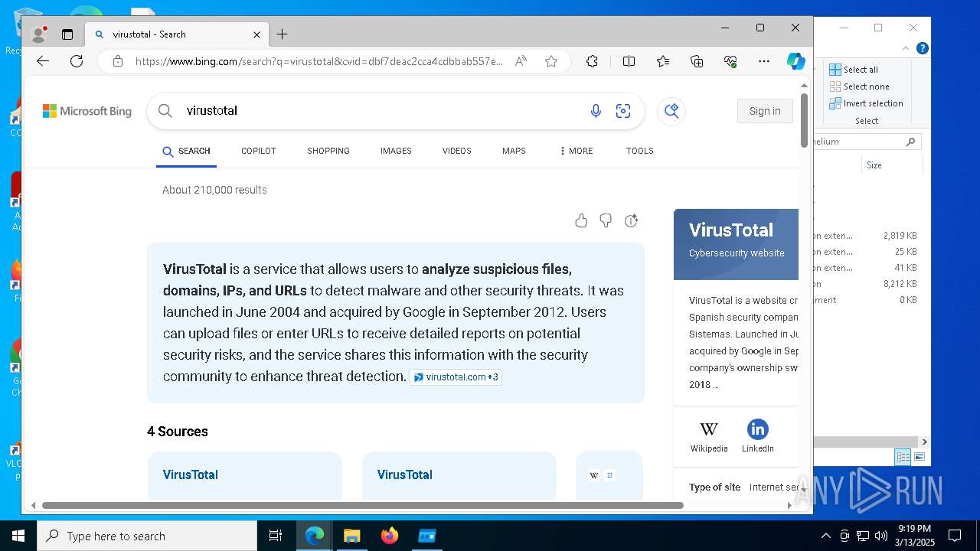Launch the Copilot sidebar
The height and width of the screenshot is (551, 980).
pyautogui.click(x=796, y=61)
